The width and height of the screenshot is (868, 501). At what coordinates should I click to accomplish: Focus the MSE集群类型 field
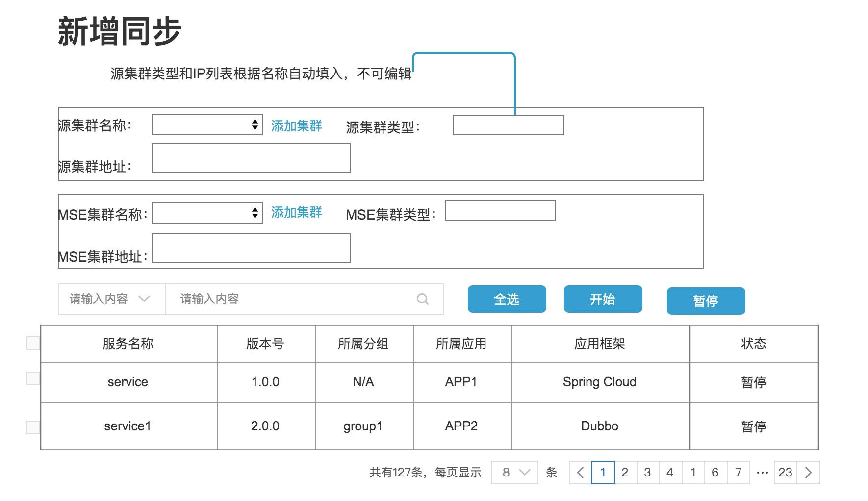[500, 210]
